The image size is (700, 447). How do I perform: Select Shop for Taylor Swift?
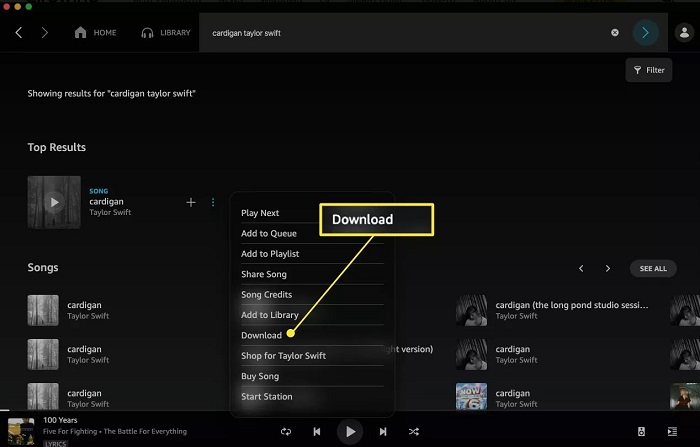[x=283, y=356]
